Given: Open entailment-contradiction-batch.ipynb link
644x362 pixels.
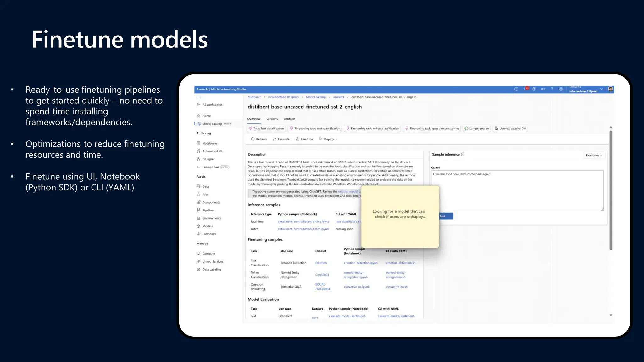Looking at the screenshot, I should point(303,229).
